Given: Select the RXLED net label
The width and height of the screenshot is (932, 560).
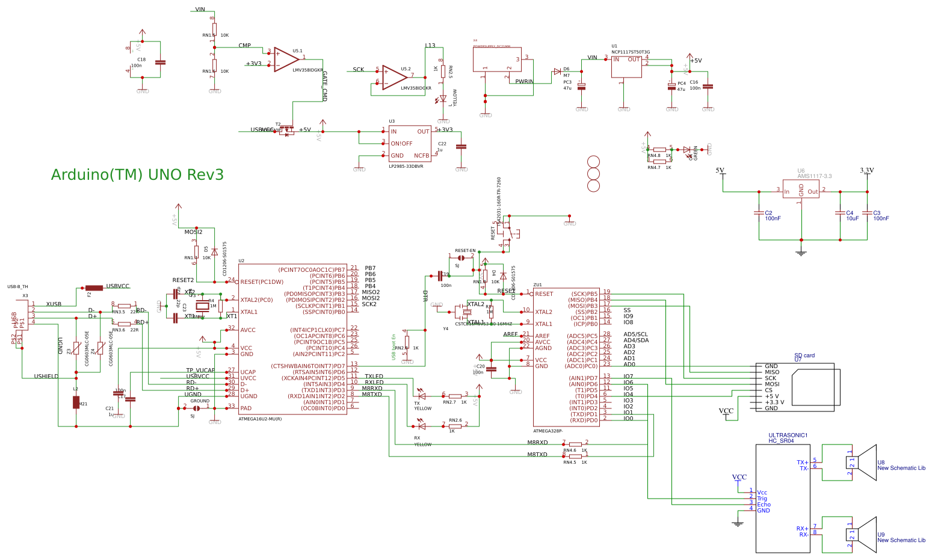Looking at the screenshot, I should (x=374, y=382).
